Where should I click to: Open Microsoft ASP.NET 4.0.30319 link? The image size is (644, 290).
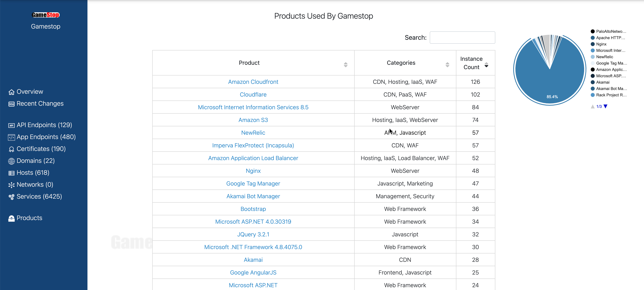click(253, 222)
